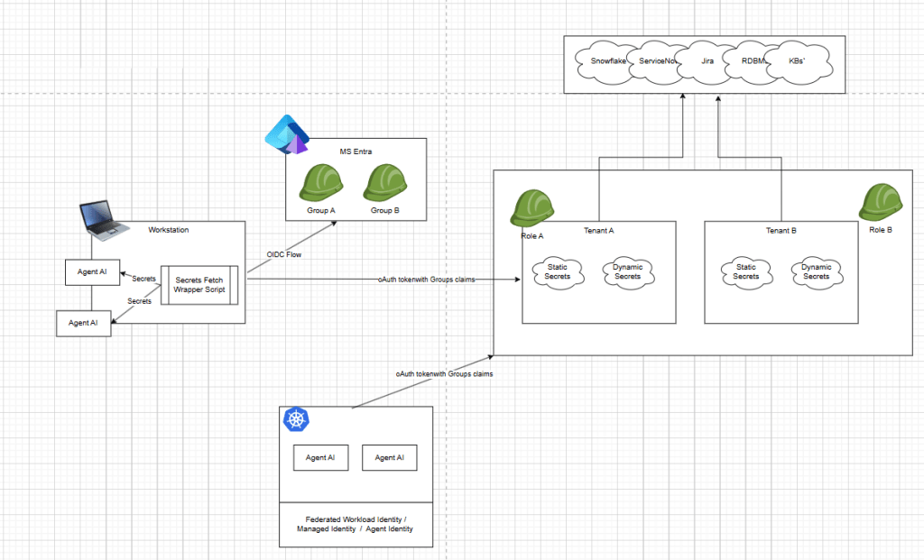
Task: Click the Jira cloud shape
Action: tap(707, 61)
